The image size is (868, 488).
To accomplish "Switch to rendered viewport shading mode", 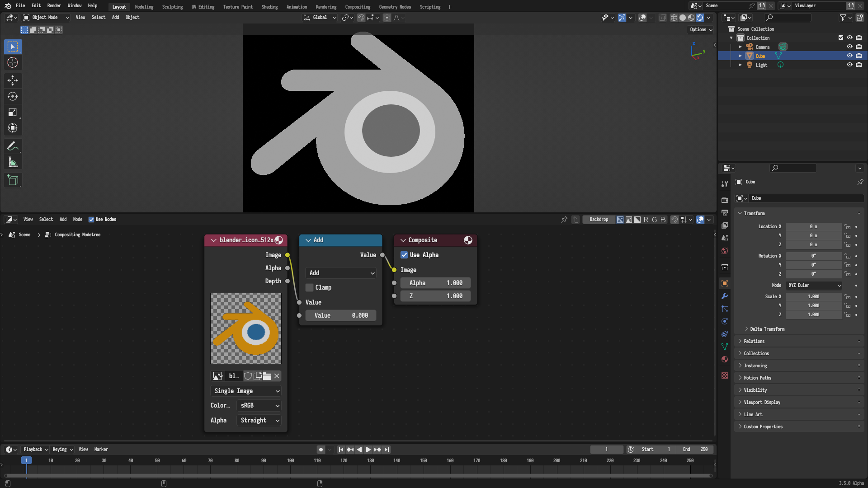I will coord(700,18).
